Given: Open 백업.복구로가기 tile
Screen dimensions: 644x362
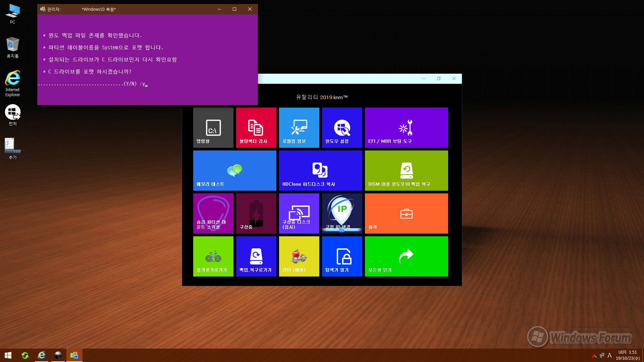Looking at the screenshot, I should click(x=256, y=256).
